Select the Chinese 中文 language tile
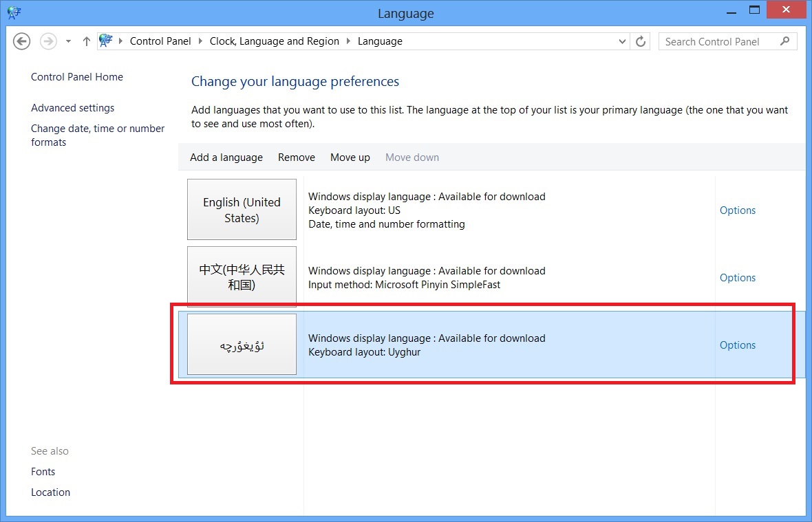This screenshot has width=812, height=522. [242, 276]
